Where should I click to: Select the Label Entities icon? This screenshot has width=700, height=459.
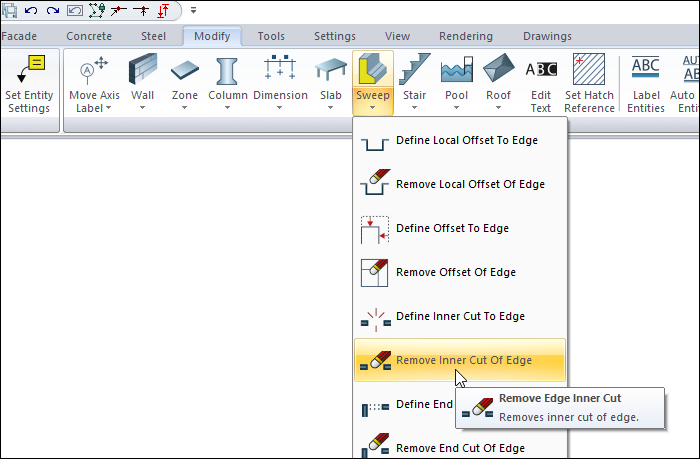(x=646, y=72)
